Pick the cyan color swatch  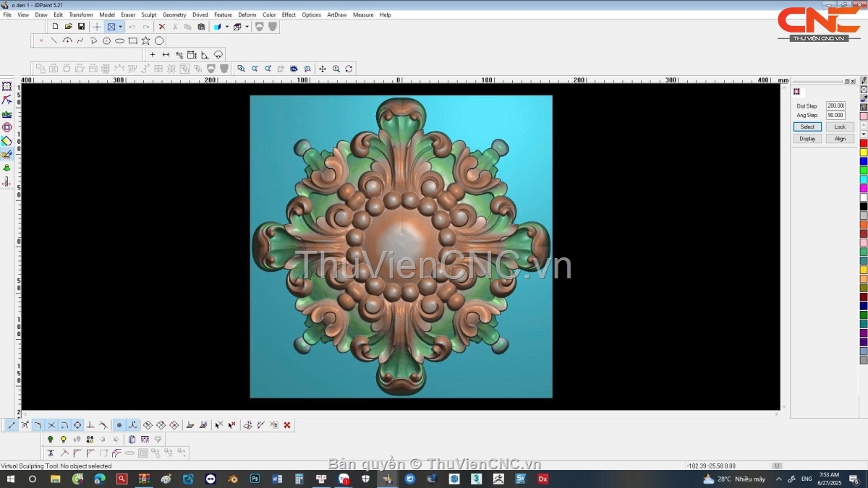[x=864, y=179]
